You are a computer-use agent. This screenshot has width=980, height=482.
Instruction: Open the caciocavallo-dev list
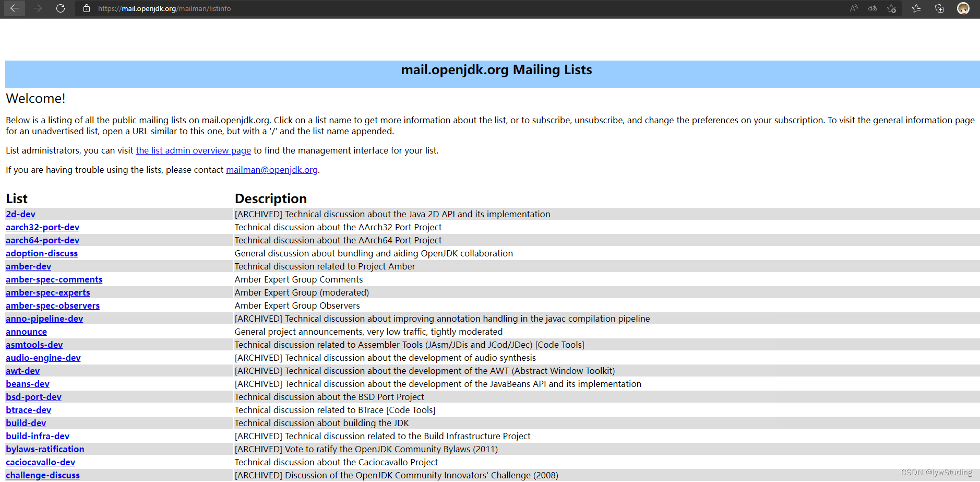40,462
